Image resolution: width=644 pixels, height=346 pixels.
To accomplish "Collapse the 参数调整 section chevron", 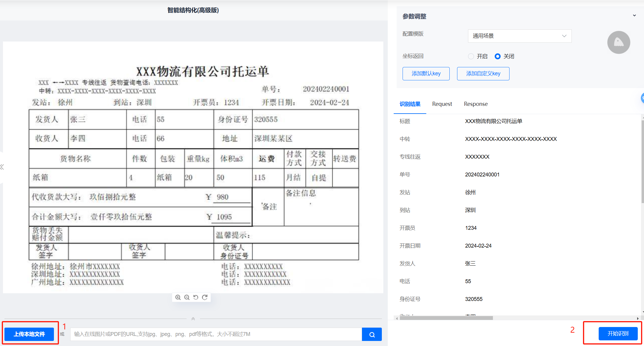I will pyautogui.click(x=634, y=15).
